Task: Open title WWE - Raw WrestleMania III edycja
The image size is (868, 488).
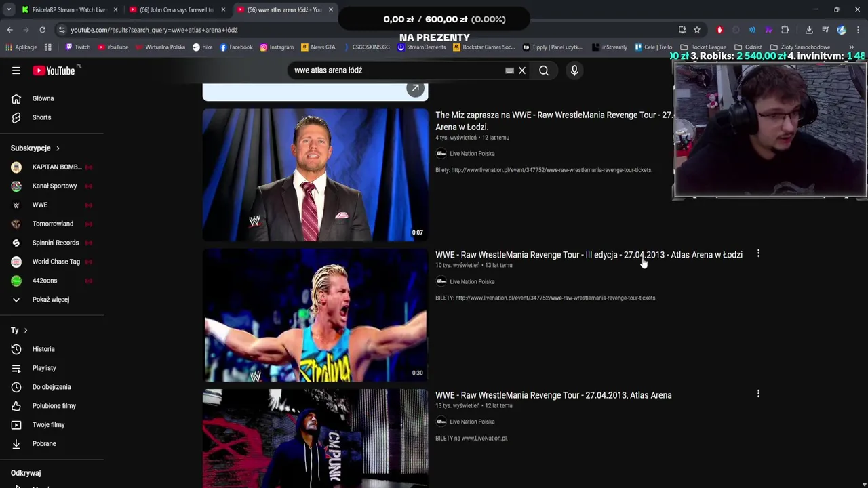Action: [x=589, y=255]
